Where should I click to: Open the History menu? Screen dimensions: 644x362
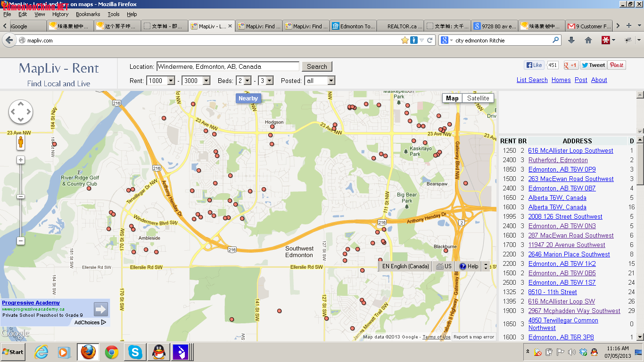[x=60, y=14]
